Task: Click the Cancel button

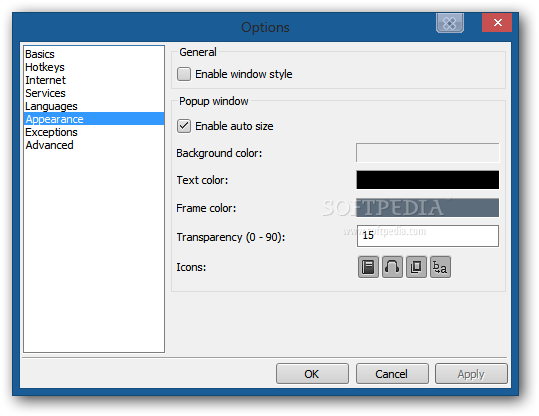Action: (392, 374)
